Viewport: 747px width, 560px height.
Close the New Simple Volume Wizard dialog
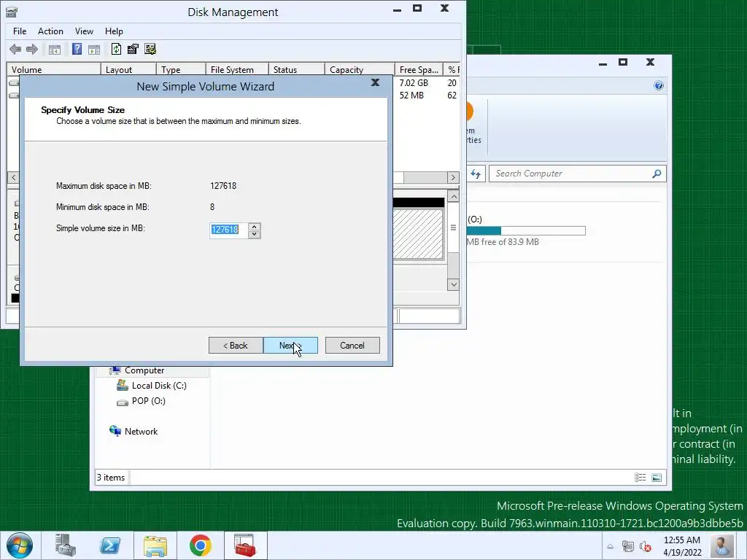[376, 83]
